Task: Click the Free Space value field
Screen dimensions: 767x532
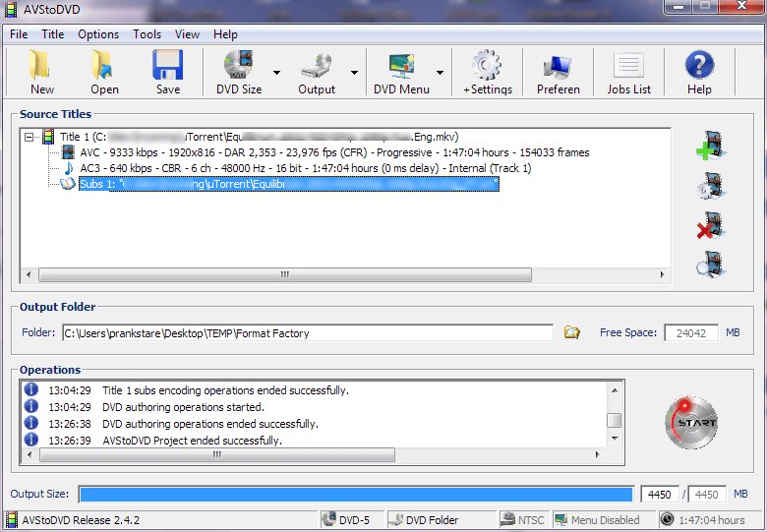Action: (691, 333)
